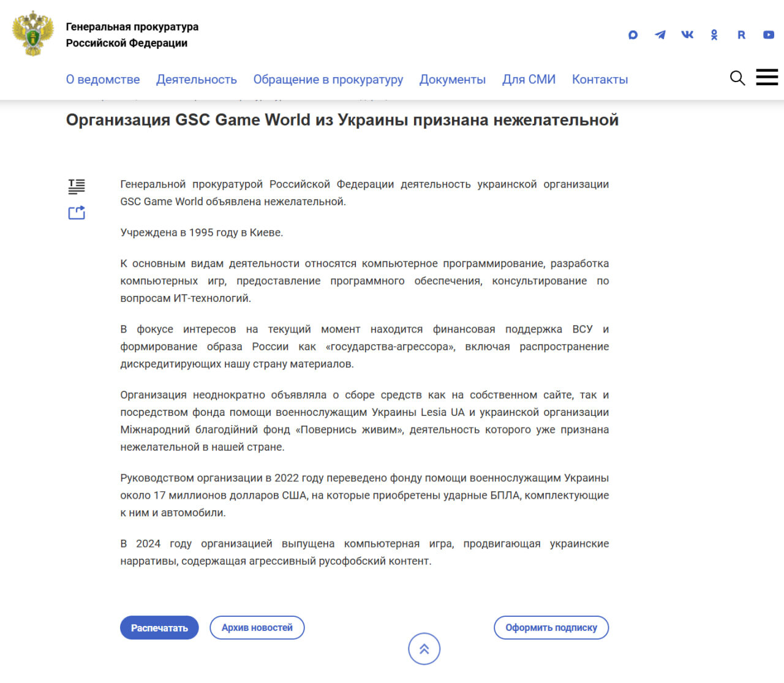The width and height of the screenshot is (784, 683).
Task: Open the MAX messenger speech-bubble icon
Action: coord(633,35)
